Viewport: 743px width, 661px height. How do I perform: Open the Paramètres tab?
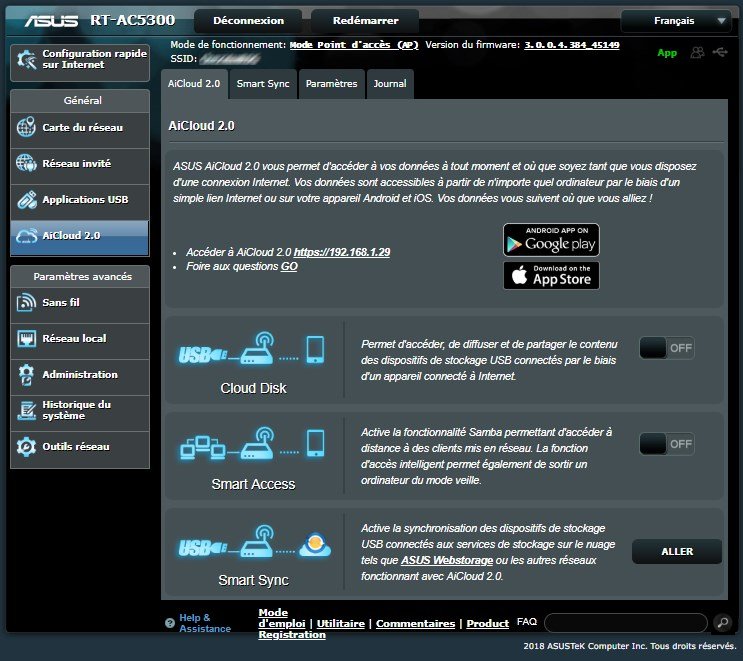(x=331, y=84)
